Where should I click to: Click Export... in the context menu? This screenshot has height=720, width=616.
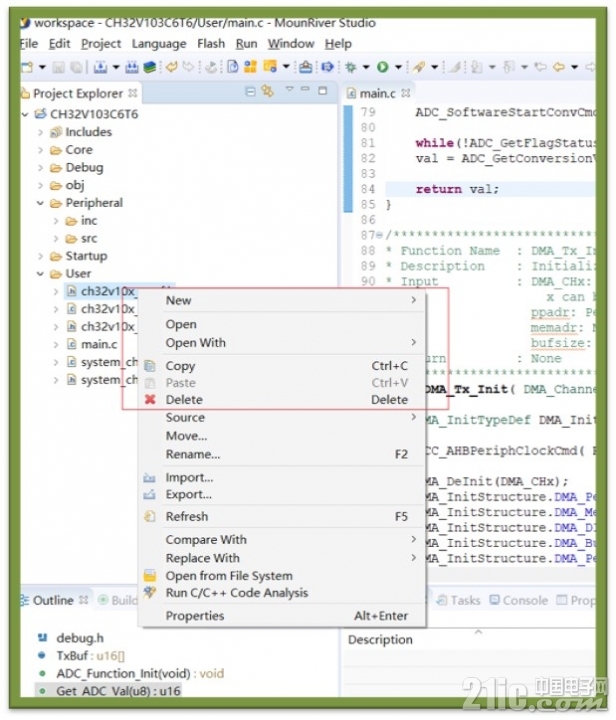click(282, 495)
